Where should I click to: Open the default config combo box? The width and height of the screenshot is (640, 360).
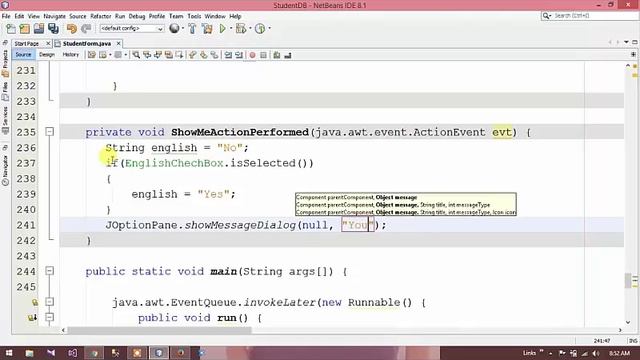(131, 29)
